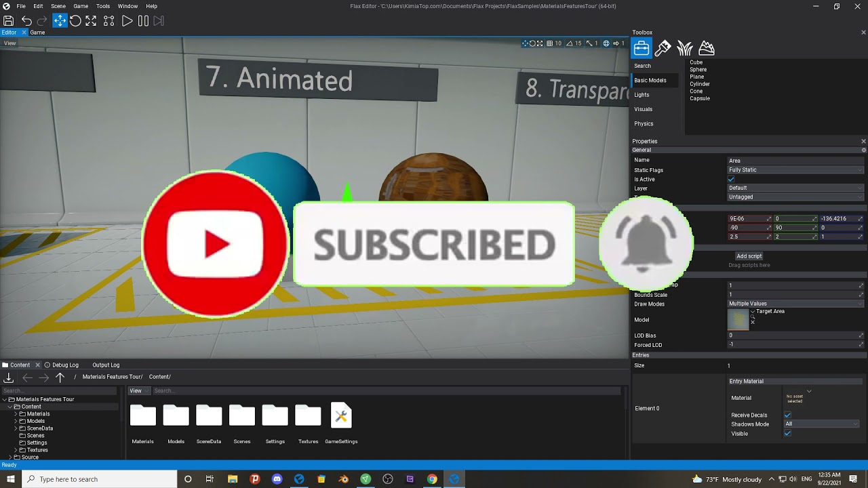Screen dimensions: 868x488
Task: Expand the Models folder in tree
Action: point(16,421)
